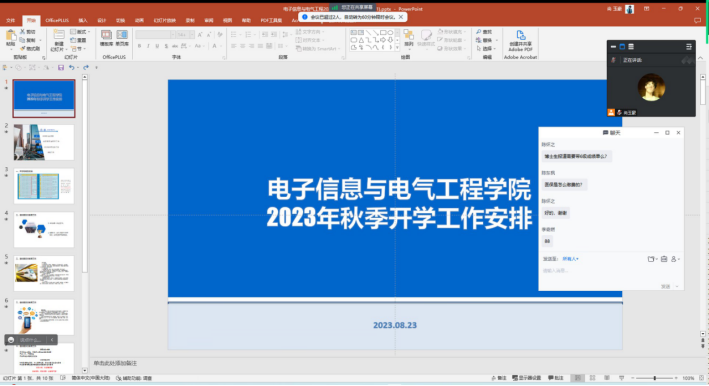Open the Arrange shapes tool
Viewport: 709px width, 386px height.
(x=409, y=38)
